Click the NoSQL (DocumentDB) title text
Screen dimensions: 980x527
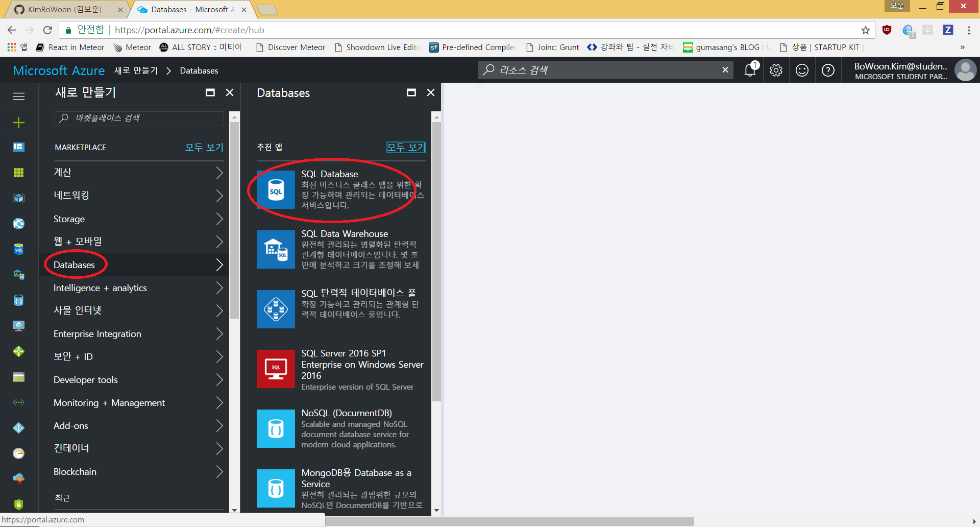tap(347, 413)
